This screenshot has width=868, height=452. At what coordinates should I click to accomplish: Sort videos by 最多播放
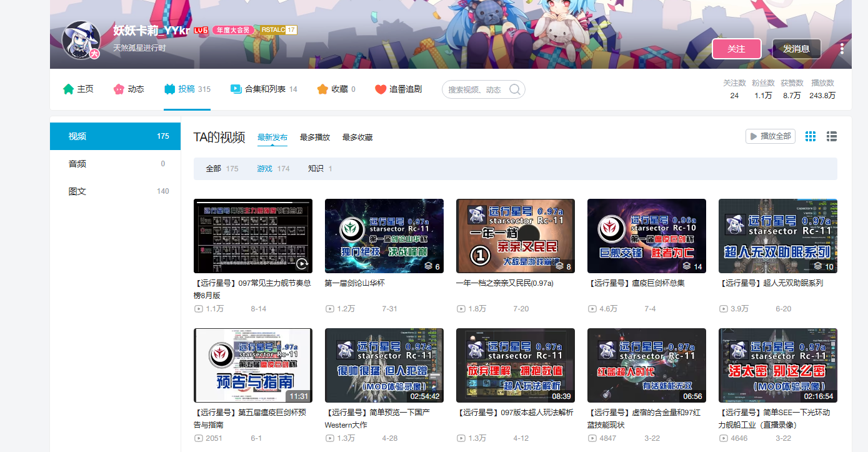pos(315,138)
